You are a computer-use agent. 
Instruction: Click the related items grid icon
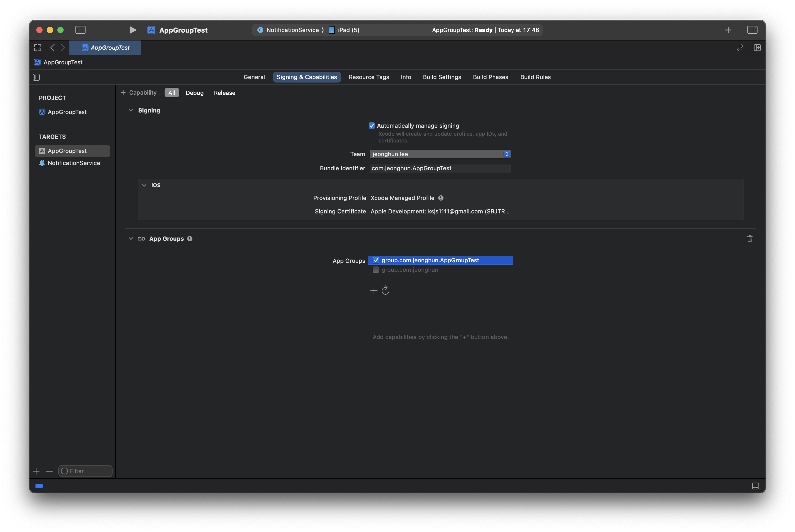pos(38,48)
